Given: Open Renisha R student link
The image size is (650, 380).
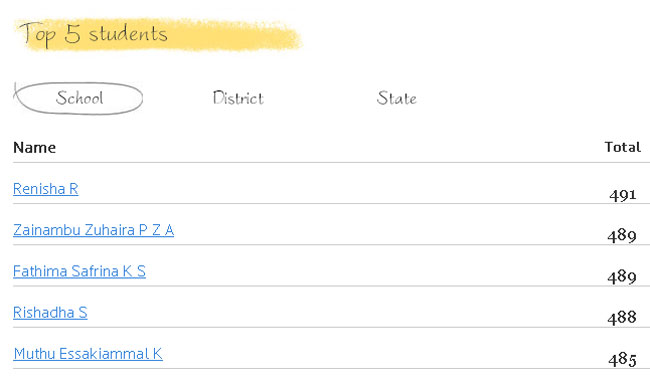Looking at the screenshot, I should click(x=46, y=189).
